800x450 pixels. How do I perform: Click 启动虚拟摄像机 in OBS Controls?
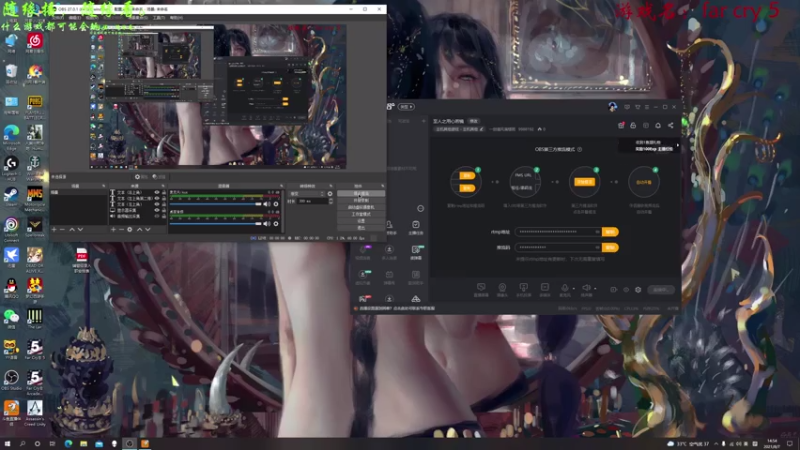click(361, 207)
